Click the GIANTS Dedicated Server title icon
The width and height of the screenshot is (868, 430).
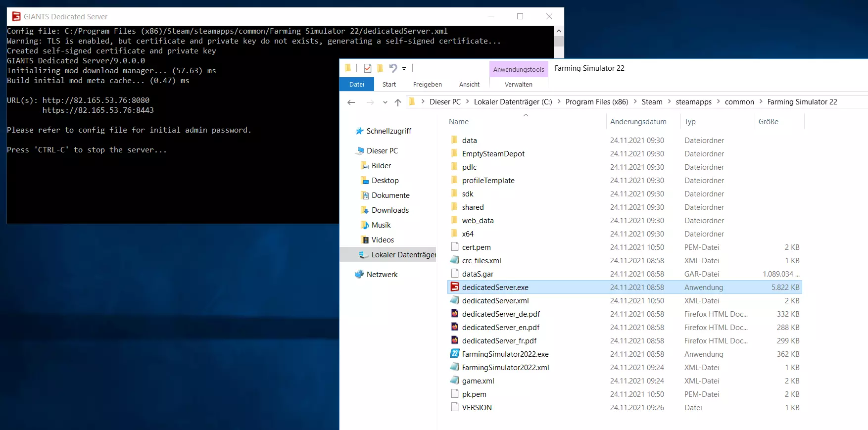click(x=16, y=16)
